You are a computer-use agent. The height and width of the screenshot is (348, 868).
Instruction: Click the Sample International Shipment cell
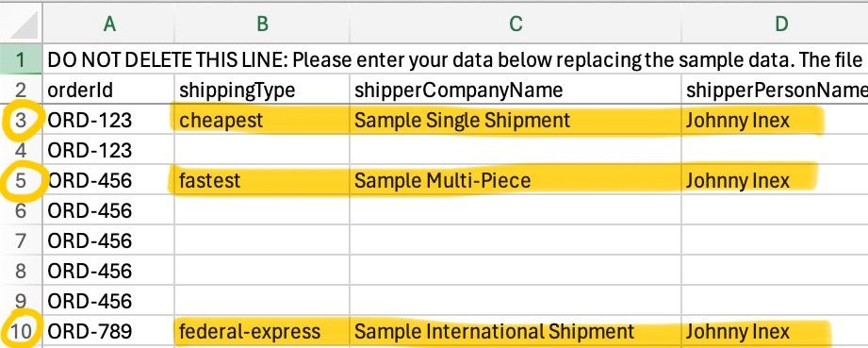[x=516, y=331]
